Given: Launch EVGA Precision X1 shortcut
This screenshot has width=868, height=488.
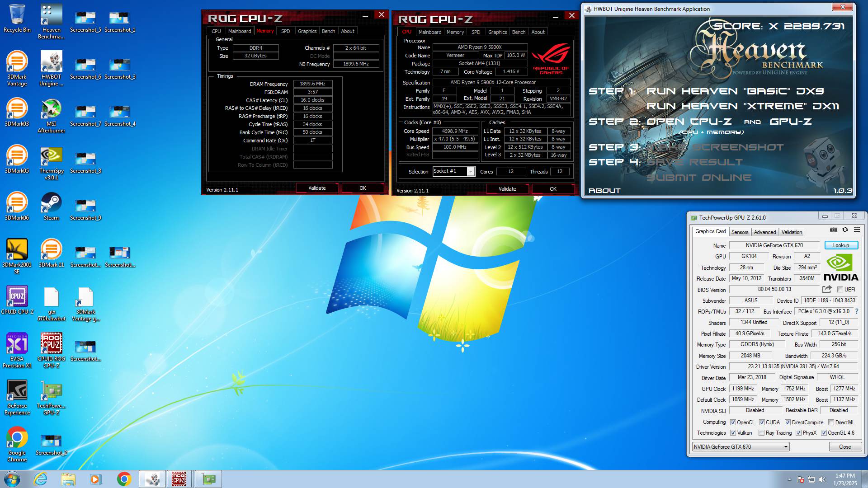Looking at the screenshot, I should 17,350.
